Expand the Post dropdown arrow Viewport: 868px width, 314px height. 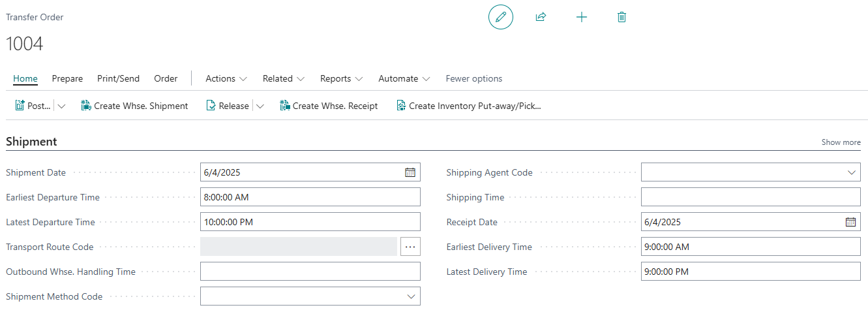(x=62, y=106)
